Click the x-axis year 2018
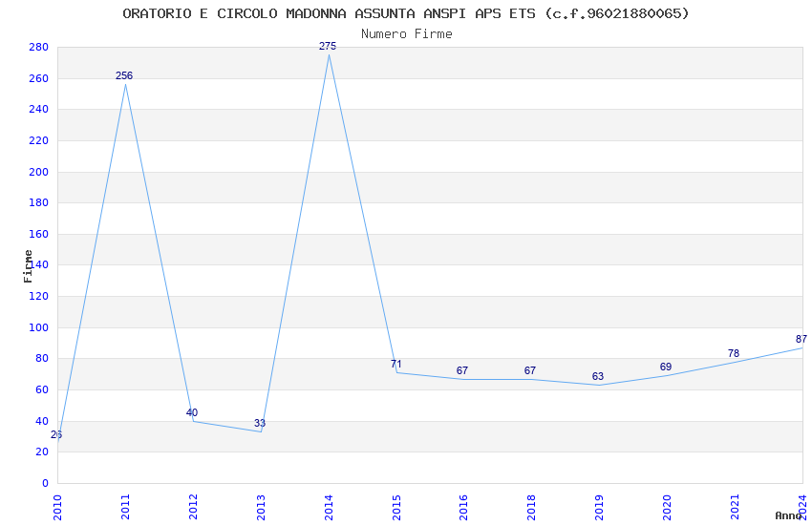The width and height of the screenshot is (812, 525). tap(531, 508)
